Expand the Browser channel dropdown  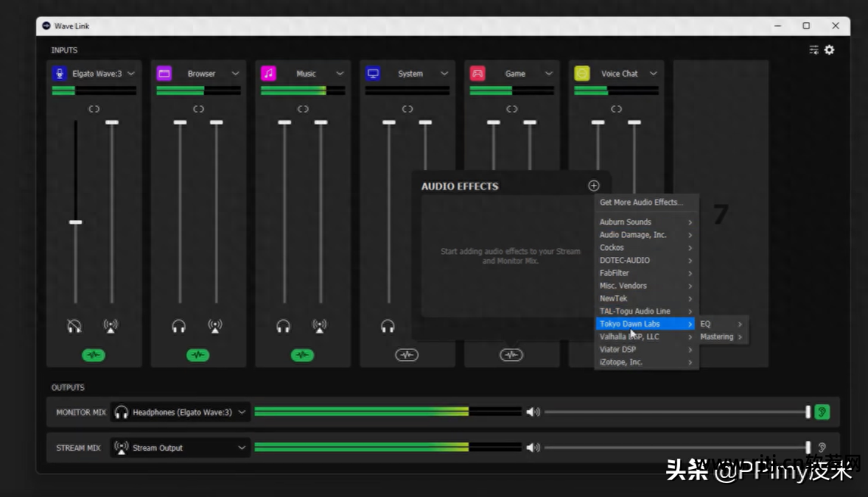(x=235, y=74)
